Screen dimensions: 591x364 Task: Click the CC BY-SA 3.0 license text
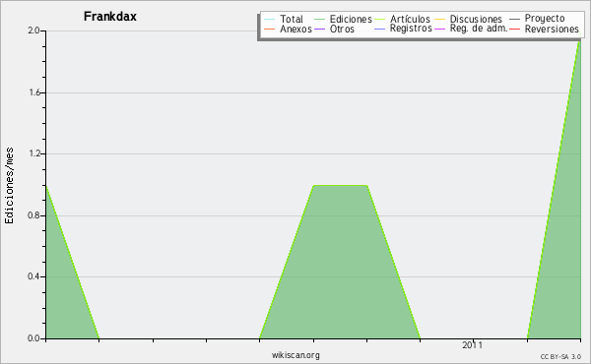(x=560, y=356)
